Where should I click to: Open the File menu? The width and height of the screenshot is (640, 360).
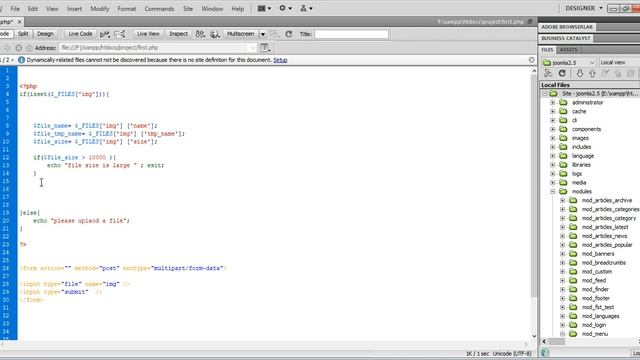tap(15, 9)
